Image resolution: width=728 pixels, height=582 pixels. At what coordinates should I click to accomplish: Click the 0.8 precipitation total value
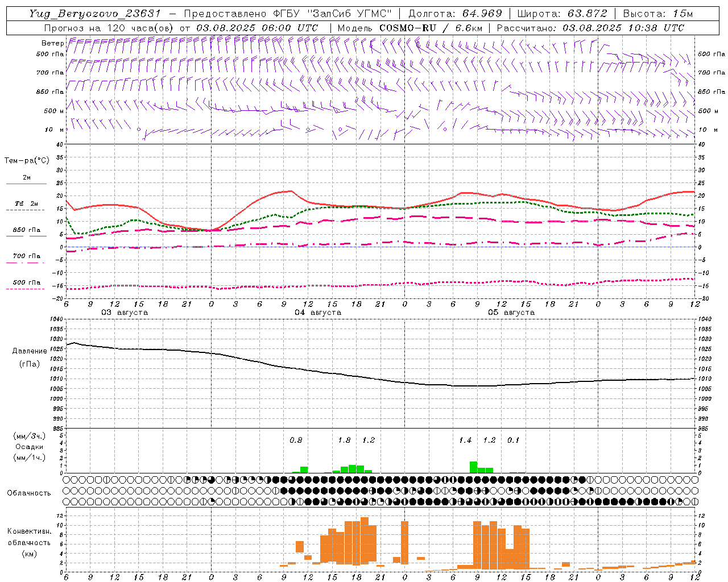click(x=296, y=440)
